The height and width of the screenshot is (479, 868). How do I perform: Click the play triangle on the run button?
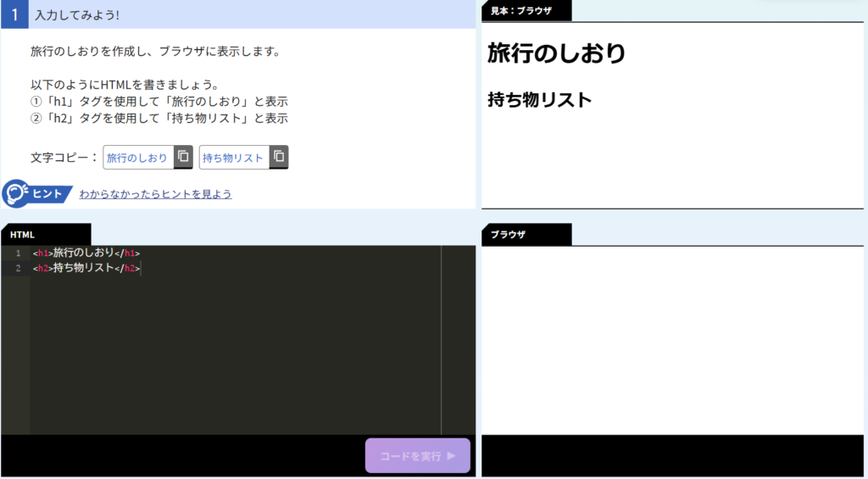[452, 456]
